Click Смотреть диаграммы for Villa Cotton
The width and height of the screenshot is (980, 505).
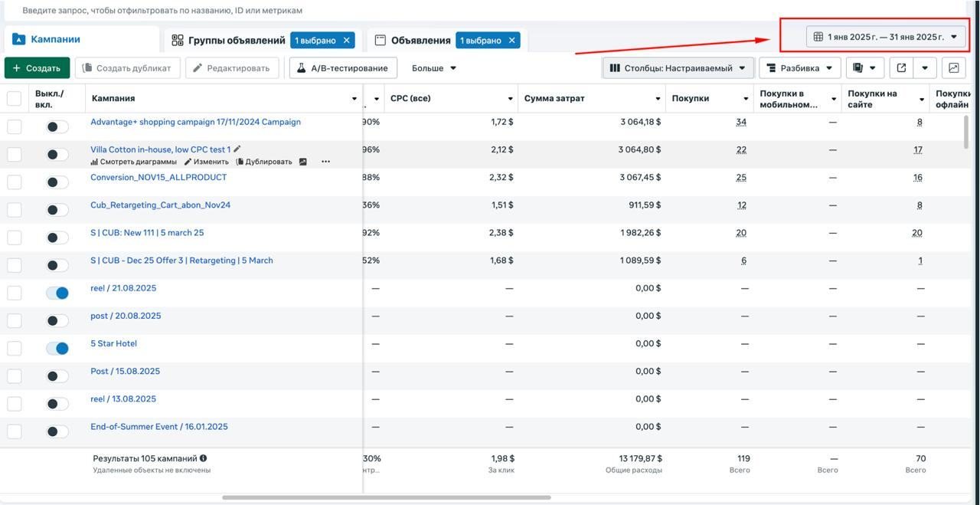(133, 162)
